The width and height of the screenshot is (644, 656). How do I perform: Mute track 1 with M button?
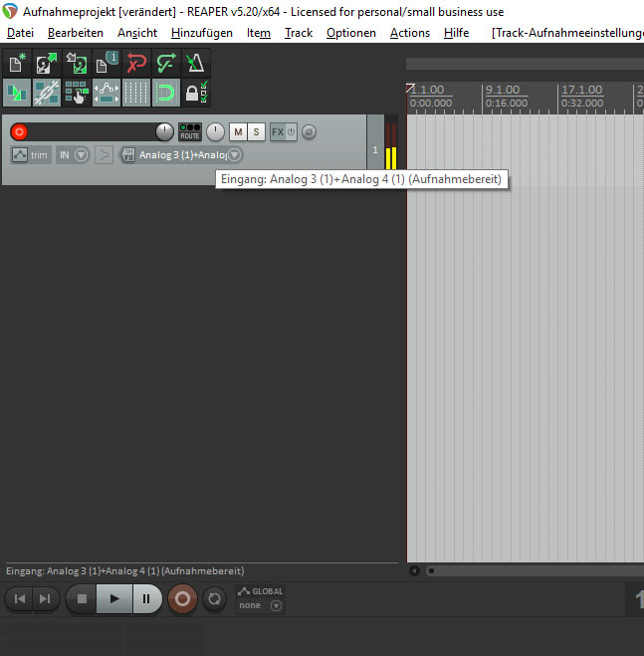tap(238, 132)
